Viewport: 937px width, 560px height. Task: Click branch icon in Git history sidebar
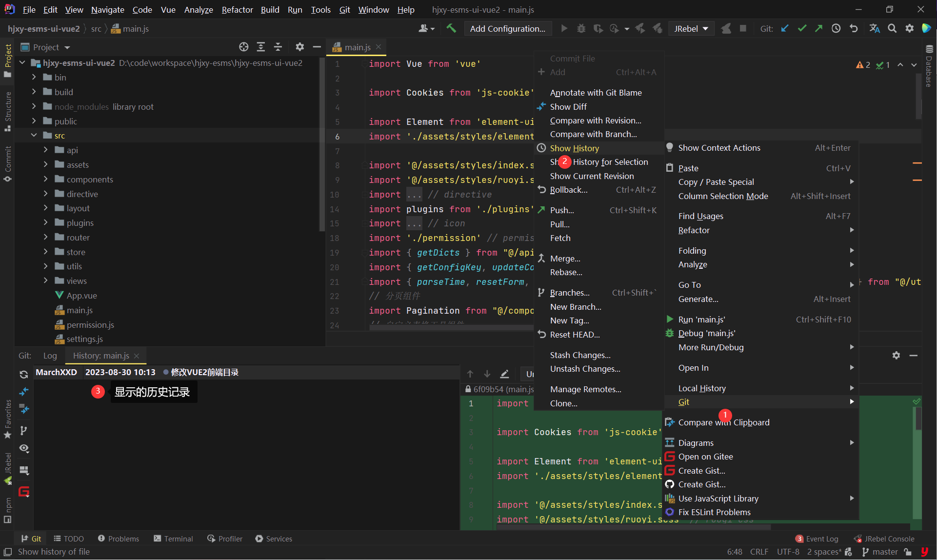click(x=23, y=430)
